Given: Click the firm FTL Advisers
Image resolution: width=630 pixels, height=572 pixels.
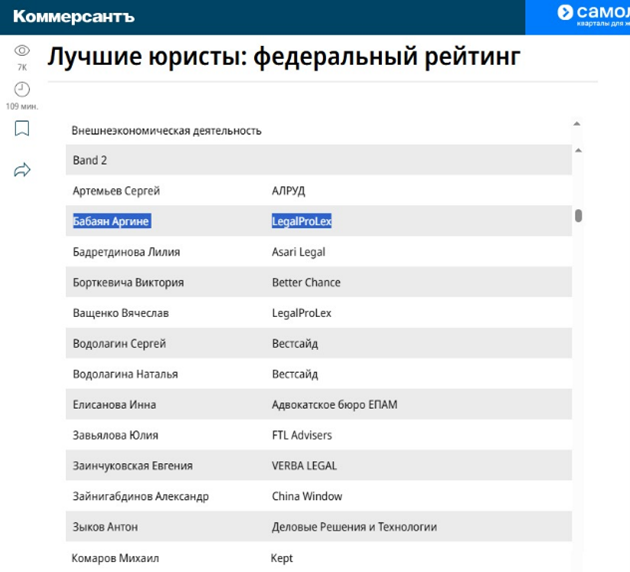Looking at the screenshot, I should pos(302,435).
